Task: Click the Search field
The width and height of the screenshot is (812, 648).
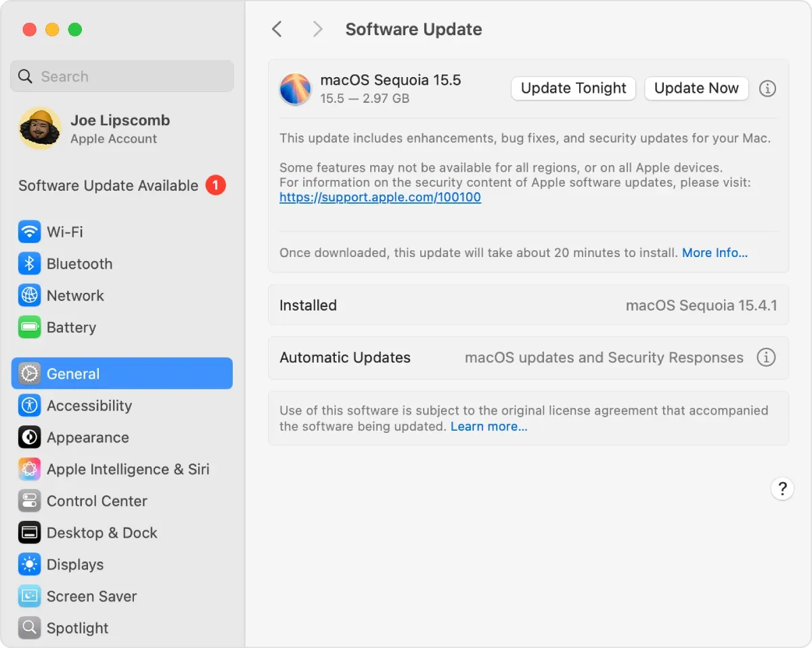Action: (x=122, y=76)
